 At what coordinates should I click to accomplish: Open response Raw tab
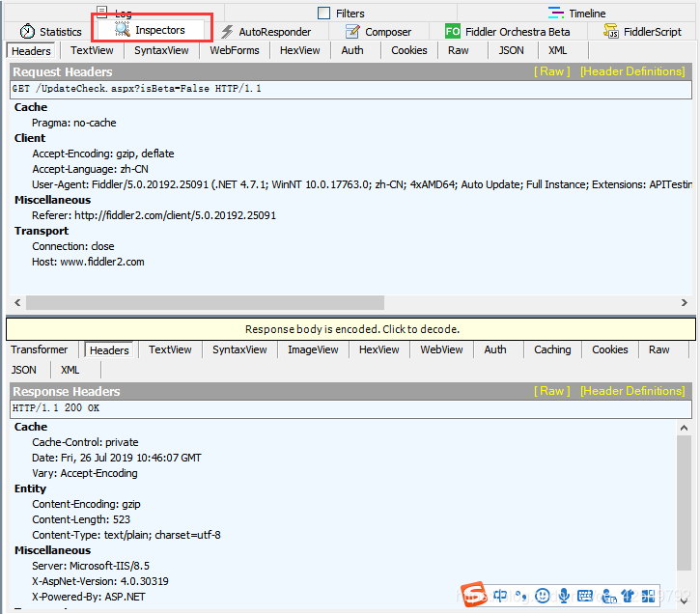pyautogui.click(x=658, y=349)
